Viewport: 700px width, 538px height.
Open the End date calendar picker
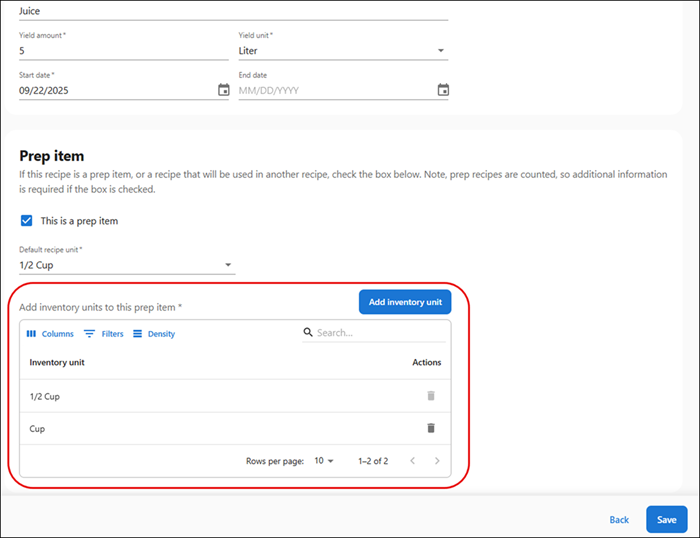pos(443,90)
